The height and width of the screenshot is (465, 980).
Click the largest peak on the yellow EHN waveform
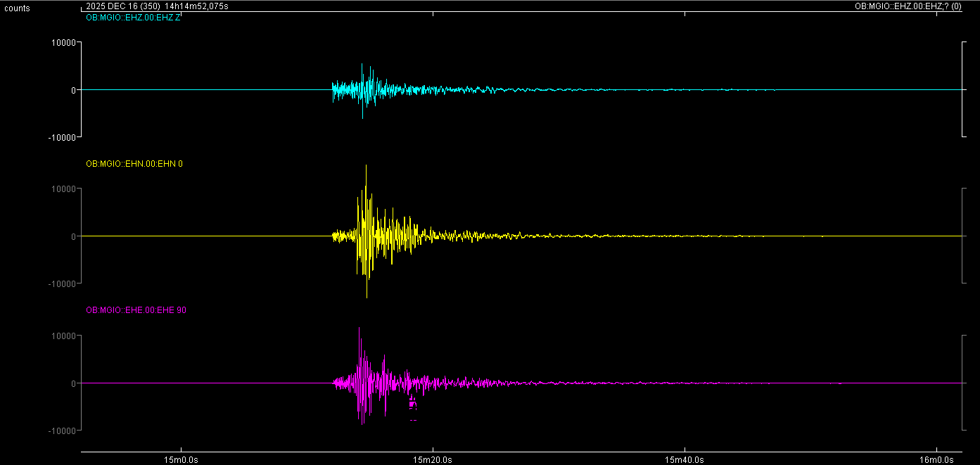(x=367, y=167)
